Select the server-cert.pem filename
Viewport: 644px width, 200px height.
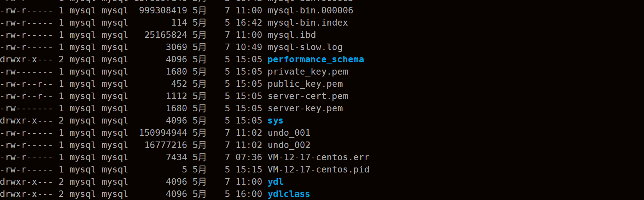tap(308, 96)
